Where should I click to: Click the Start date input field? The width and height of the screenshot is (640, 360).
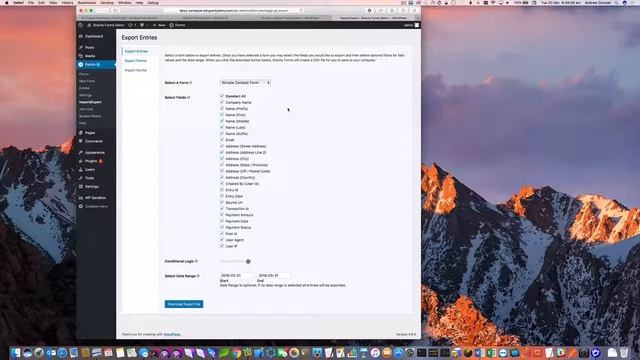pos(237,276)
